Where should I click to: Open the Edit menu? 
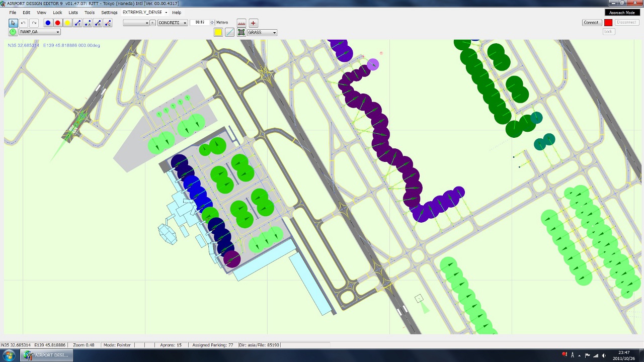[x=27, y=12]
